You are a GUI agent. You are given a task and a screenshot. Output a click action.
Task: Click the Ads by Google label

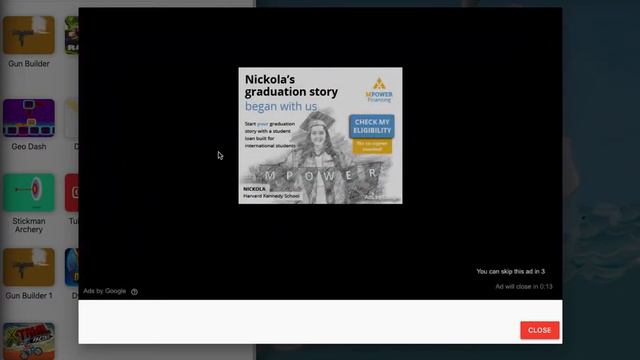pos(104,291)
